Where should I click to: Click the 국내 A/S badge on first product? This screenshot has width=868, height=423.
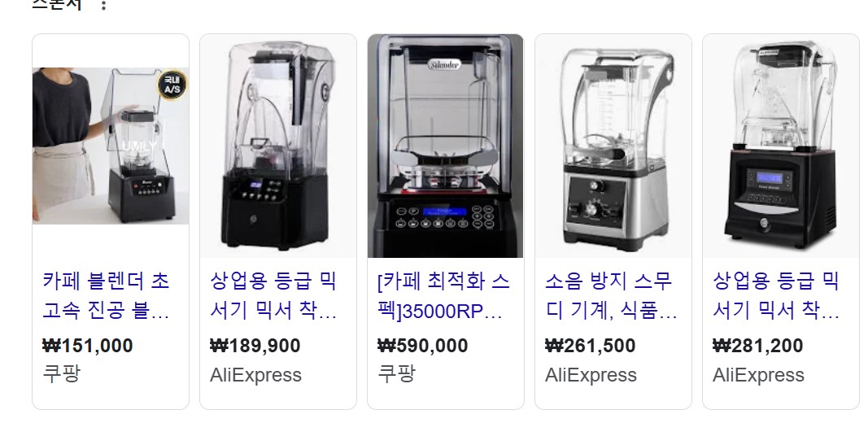coord(172,85)
